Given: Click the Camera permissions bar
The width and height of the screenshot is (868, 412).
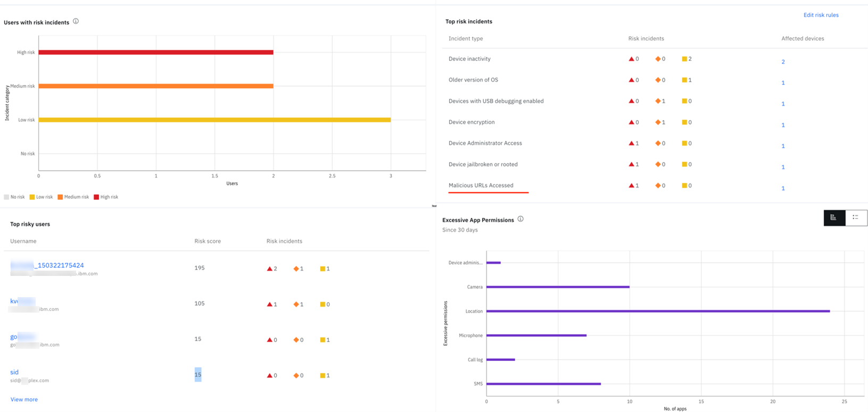Looking at the screenshot, I should click(x=558, y=287).
